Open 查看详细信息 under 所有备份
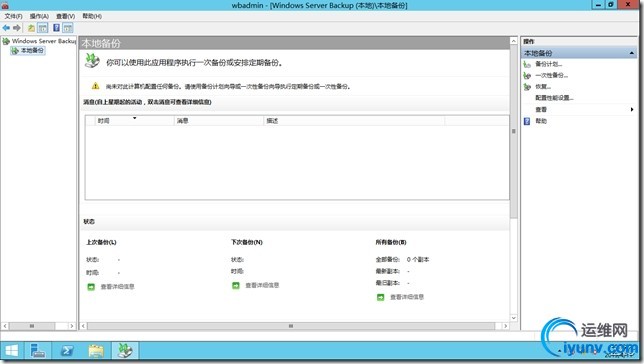The image size is (644, 364). click(407, 297)
